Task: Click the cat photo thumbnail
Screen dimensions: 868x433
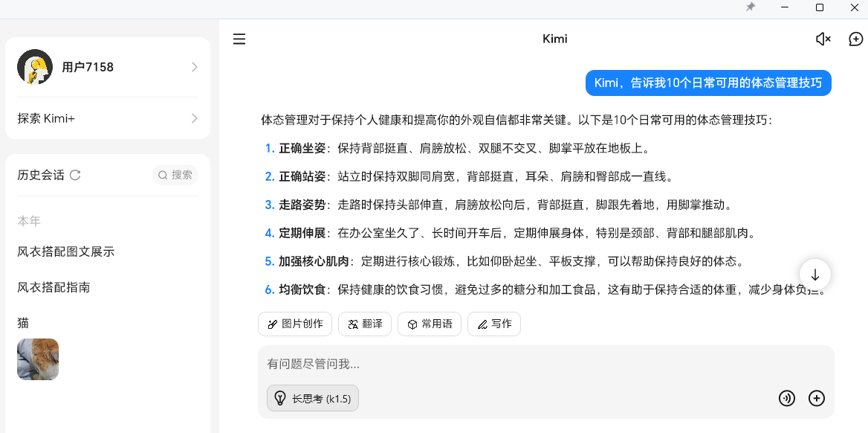Action: pyautogui.click(x=38, y=359)
